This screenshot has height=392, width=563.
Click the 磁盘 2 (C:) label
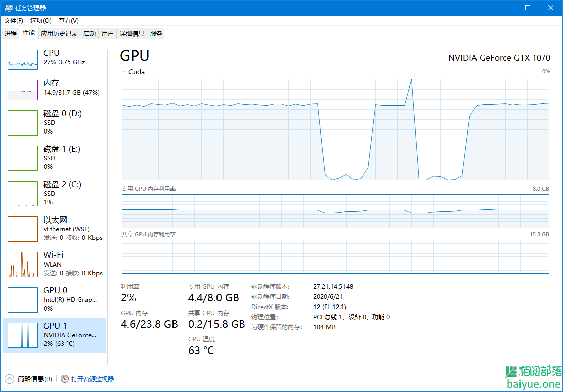62,185
